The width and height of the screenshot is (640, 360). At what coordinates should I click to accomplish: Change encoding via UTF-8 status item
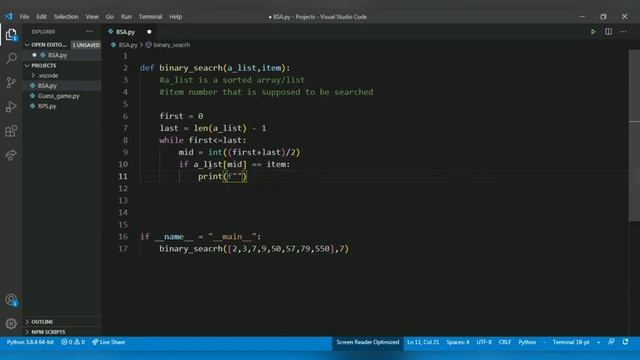[484, 342]
